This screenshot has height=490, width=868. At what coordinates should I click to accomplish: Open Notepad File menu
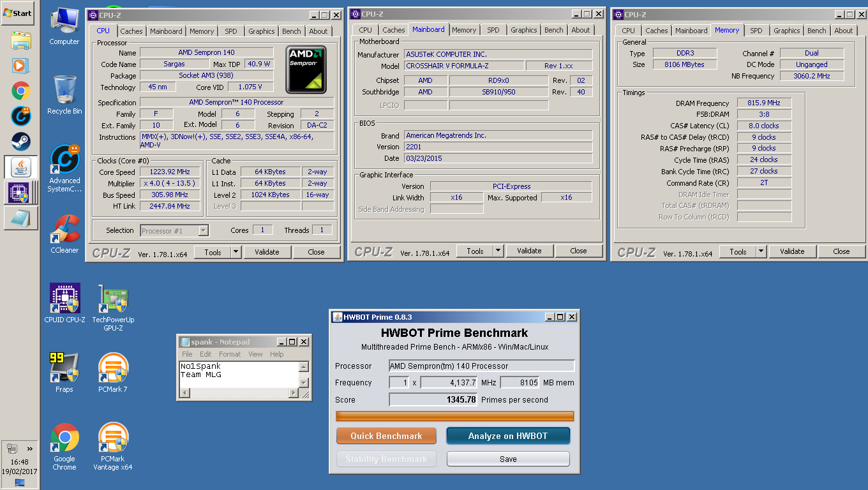pyautogui.click(x=187, y=354)
